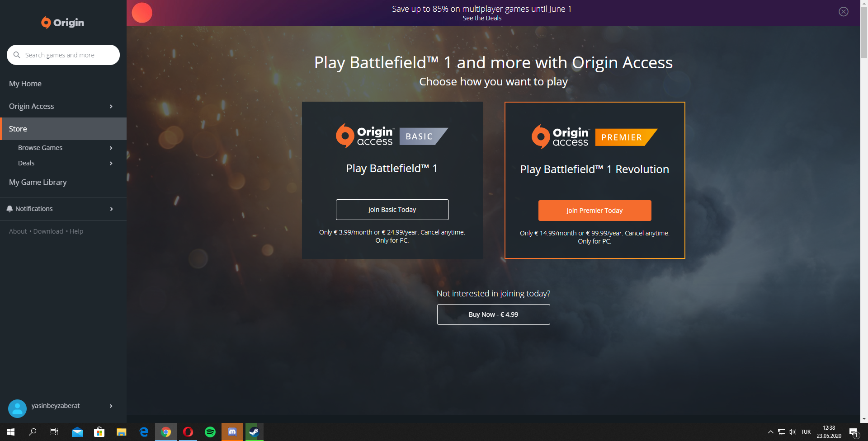Viewport: 868px width, 441px height.
Task: Open the Mail app from taskbar
Action: (77, 432)
